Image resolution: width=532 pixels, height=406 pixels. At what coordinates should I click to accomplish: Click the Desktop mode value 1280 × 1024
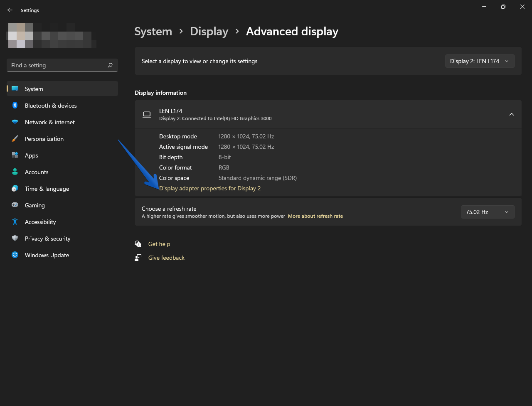(x=246, y=136)
